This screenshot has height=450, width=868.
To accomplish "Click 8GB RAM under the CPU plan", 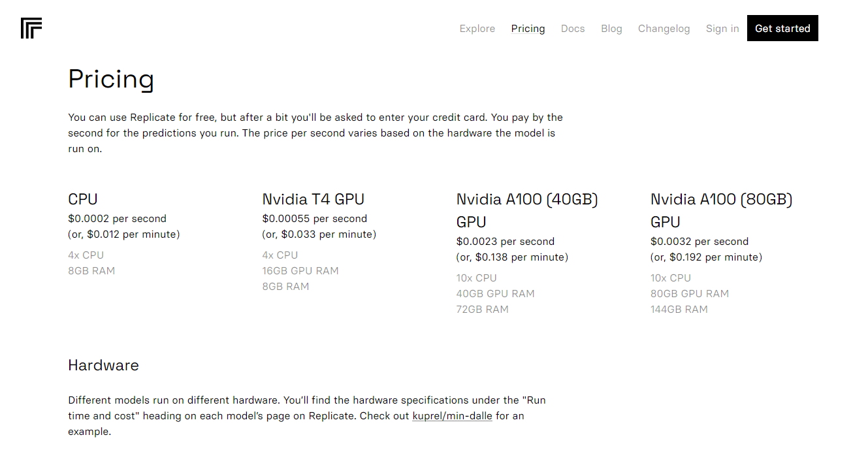I will 91,271.
